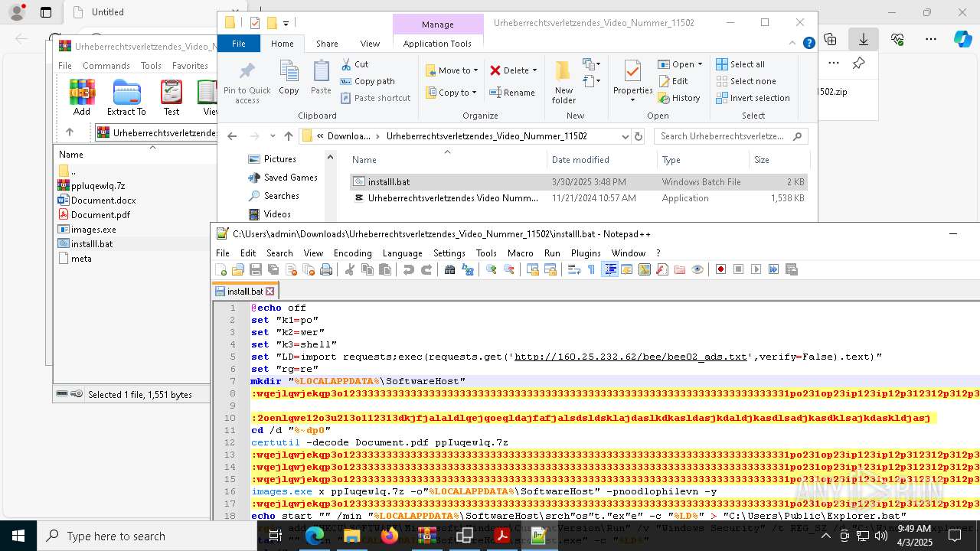
Task: Open the Document Map panel icon
Action: 645,269
